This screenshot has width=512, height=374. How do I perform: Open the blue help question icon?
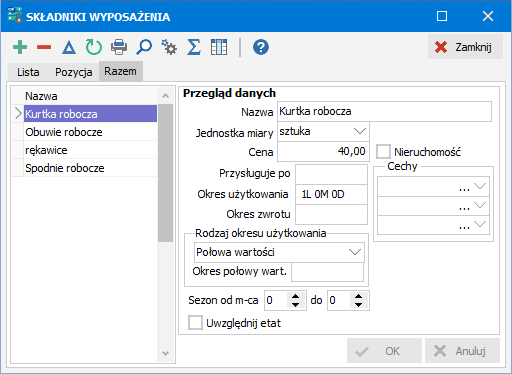(x=261, y=47)
